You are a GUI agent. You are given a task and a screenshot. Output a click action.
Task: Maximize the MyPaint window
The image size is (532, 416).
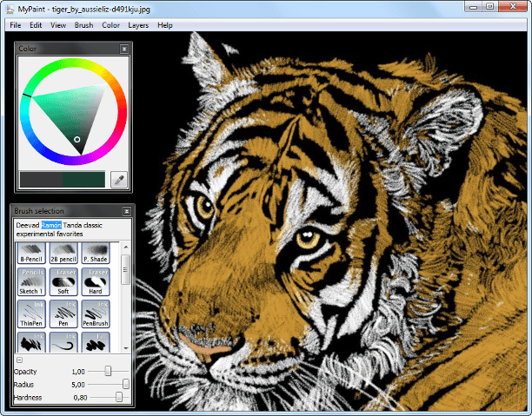point(490,6)
